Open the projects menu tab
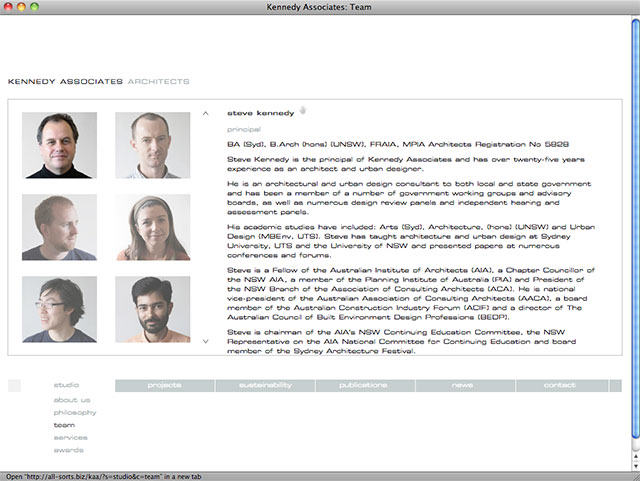Viewport: 640px width, 481px height. pos(164,385)
